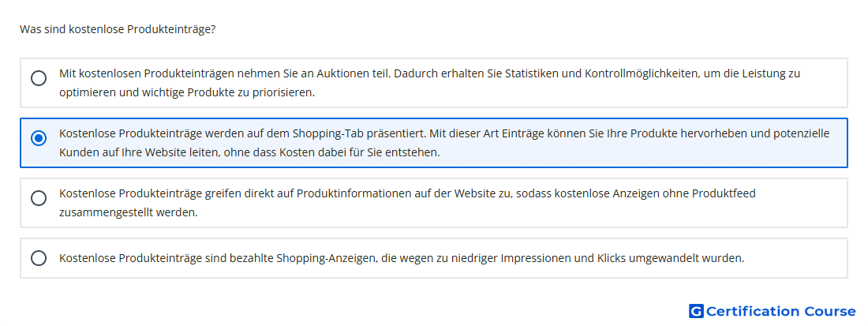868x326 pixels.
Task: Click the word 'Course' in the logo text
Action: coord(829,311)
